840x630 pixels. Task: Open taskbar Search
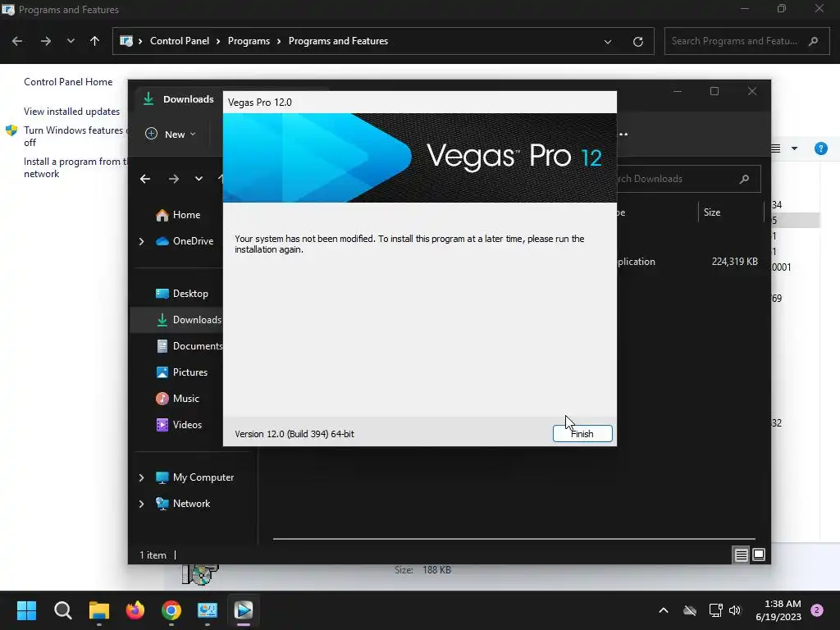point(62,610)
